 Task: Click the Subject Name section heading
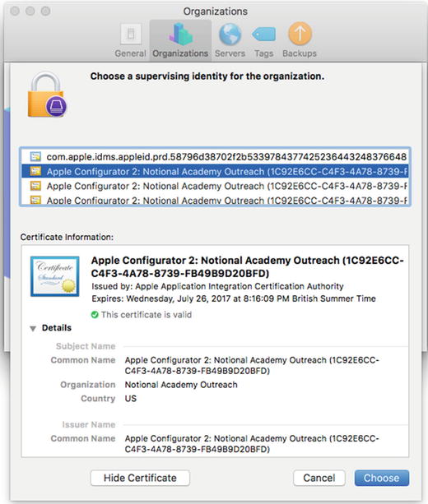tap(86, 346)
